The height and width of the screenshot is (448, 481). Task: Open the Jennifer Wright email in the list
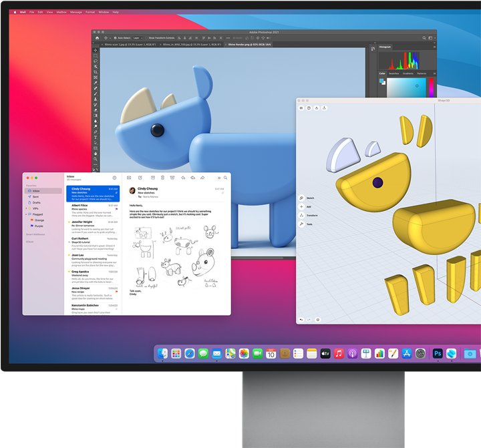coord(93,227)
